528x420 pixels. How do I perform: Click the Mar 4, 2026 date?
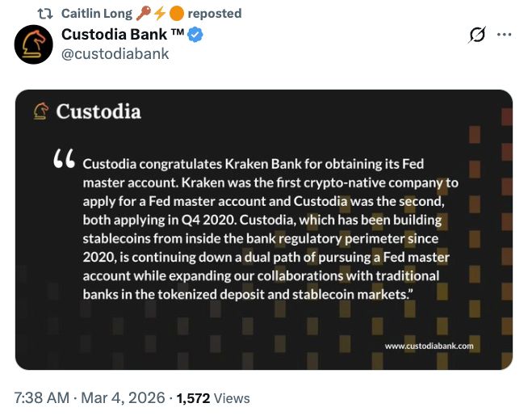pos(124,398)
